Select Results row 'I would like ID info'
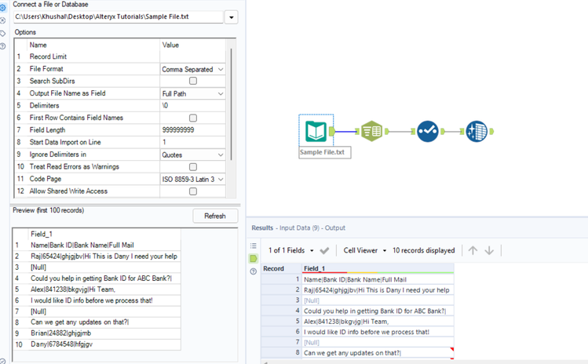Viewport: 588px width, 364px height. click(x=378, y=332)
